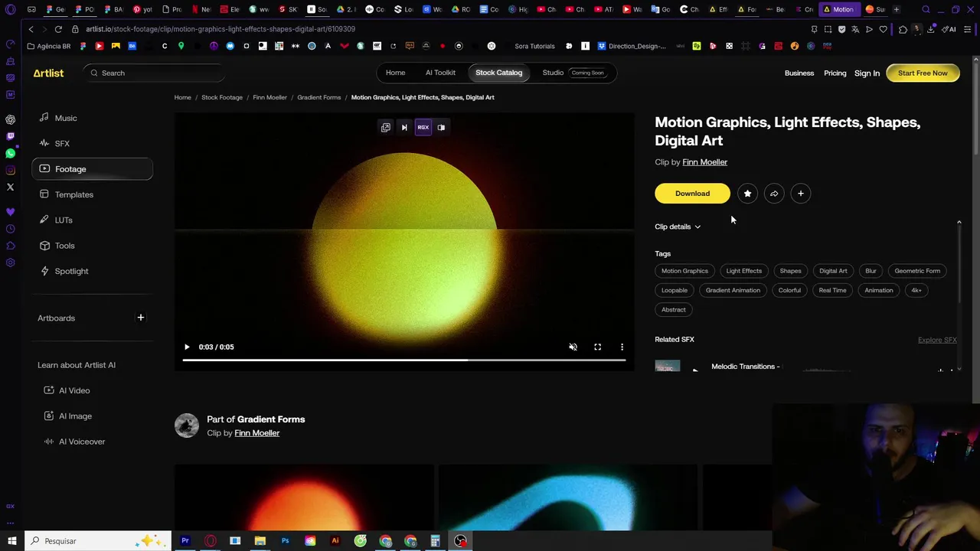Open Photoshop from the taskbar
Image resolution: width=980 pixels, height=551 pixels.
[285, 541]
